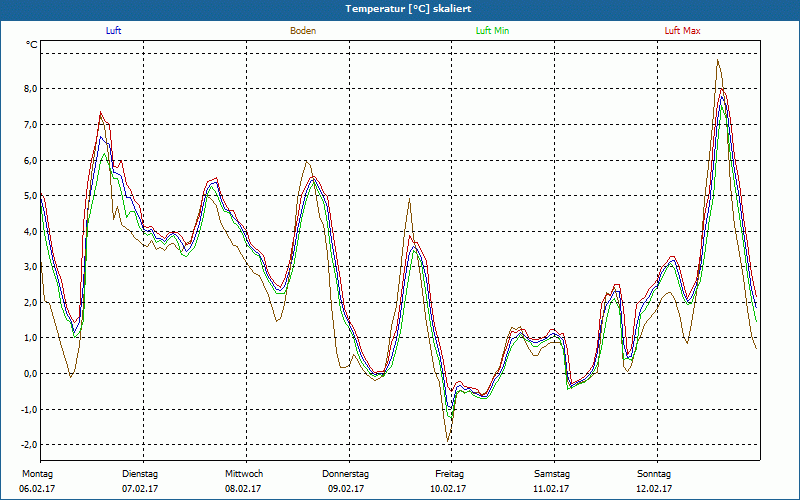Screen dimensions: 800x500
Task: Click the 'Samstag' axis label
Action: coord(552,473)
